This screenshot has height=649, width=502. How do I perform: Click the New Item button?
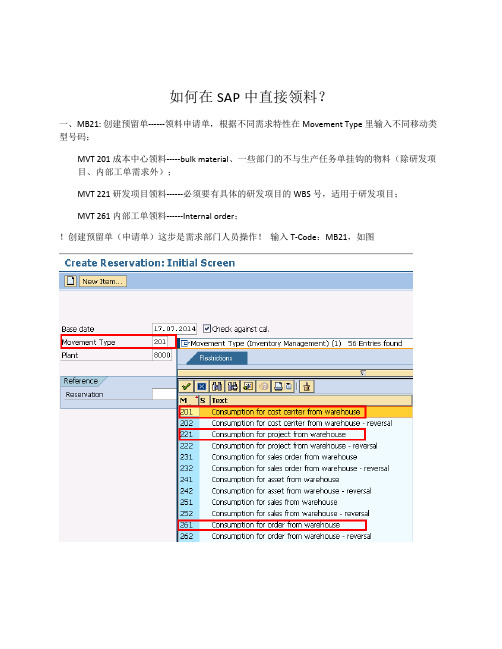click(x=103, y=281)
